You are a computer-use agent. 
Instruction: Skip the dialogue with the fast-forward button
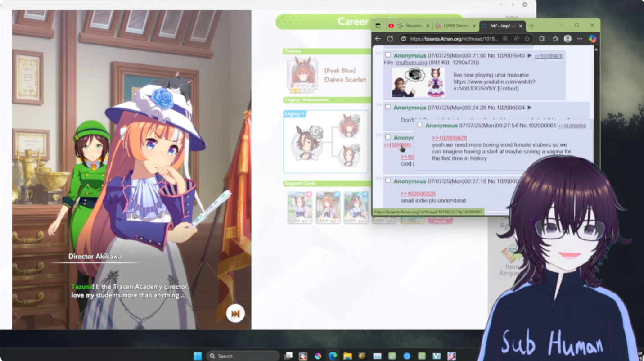tap(235, 313)
